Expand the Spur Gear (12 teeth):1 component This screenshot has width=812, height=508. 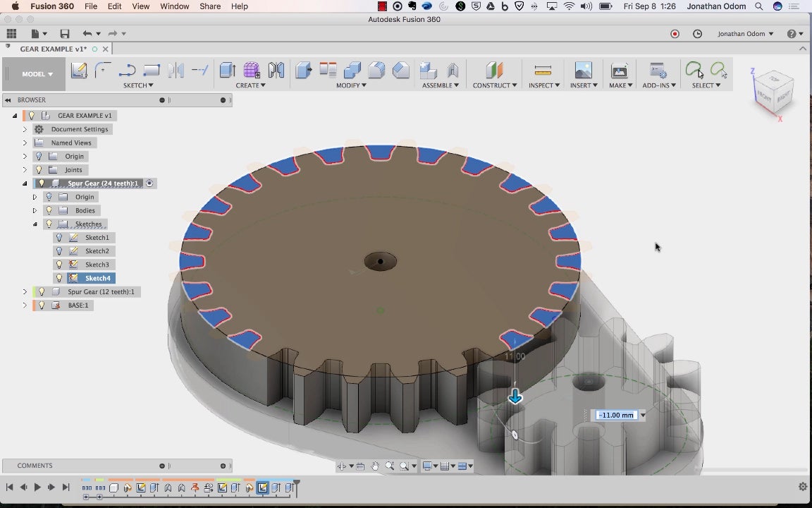click(x=25, y=291)
